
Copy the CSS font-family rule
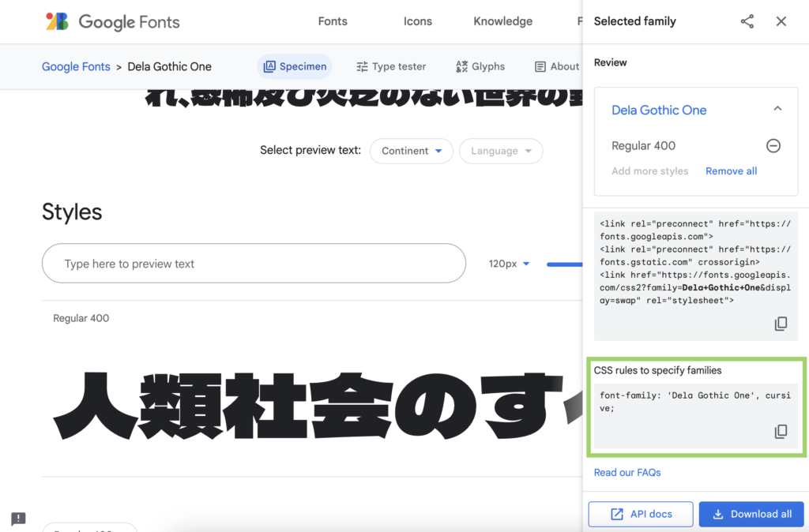point(781,431)
